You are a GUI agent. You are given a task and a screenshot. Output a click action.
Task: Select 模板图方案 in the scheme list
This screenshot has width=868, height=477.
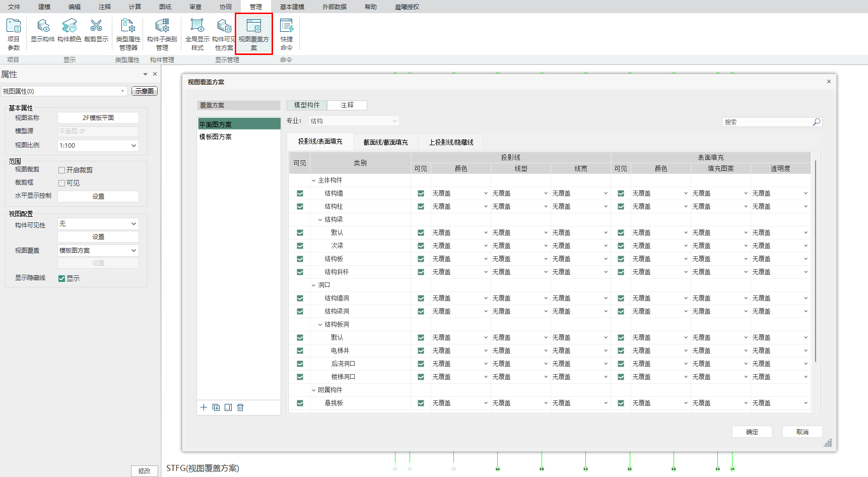click(216, 137)
